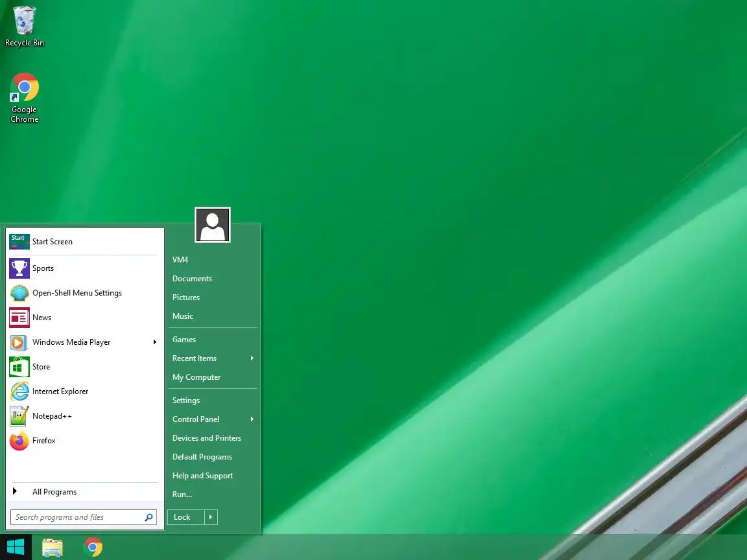Open shutdown options arrow next to Lock

point(211,517)
